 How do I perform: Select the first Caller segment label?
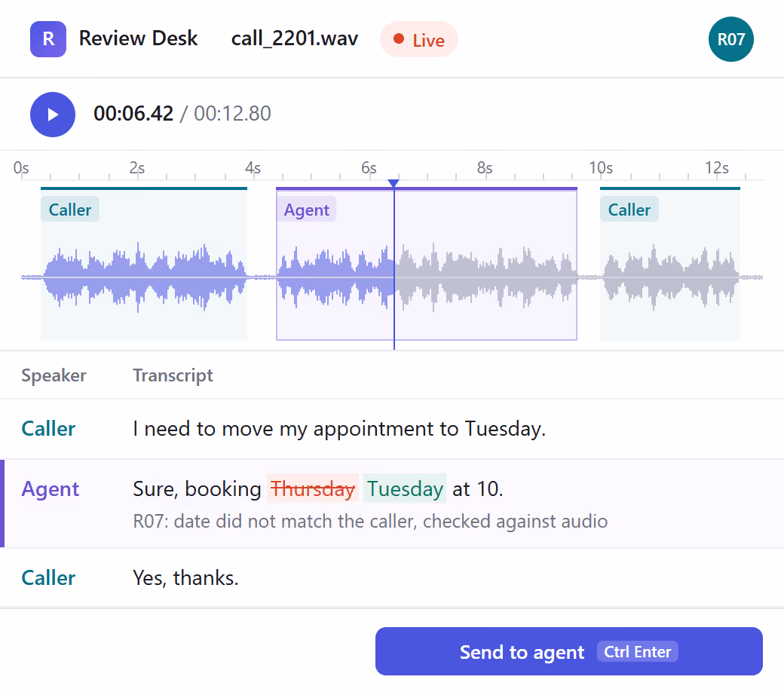(x=70, y=210)
